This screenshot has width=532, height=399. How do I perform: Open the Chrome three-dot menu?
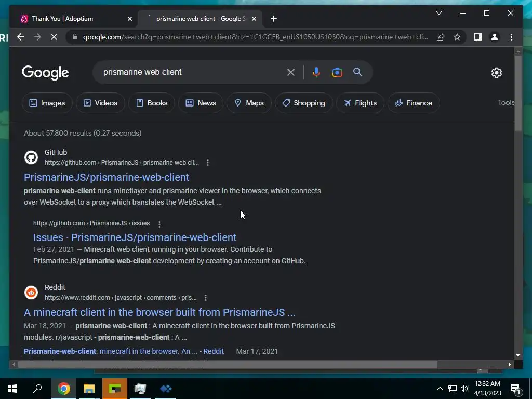(511, 37)
